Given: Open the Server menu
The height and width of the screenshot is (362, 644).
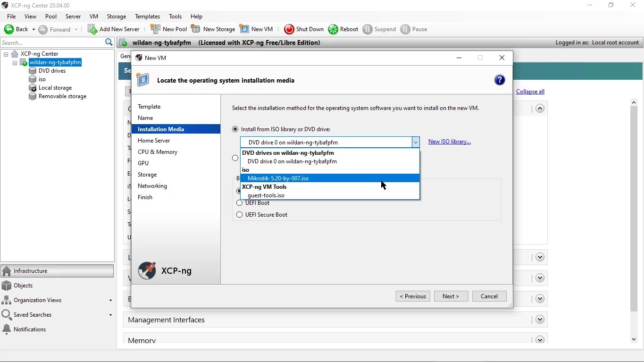Looking at the screenshot, I should point(73,17).
